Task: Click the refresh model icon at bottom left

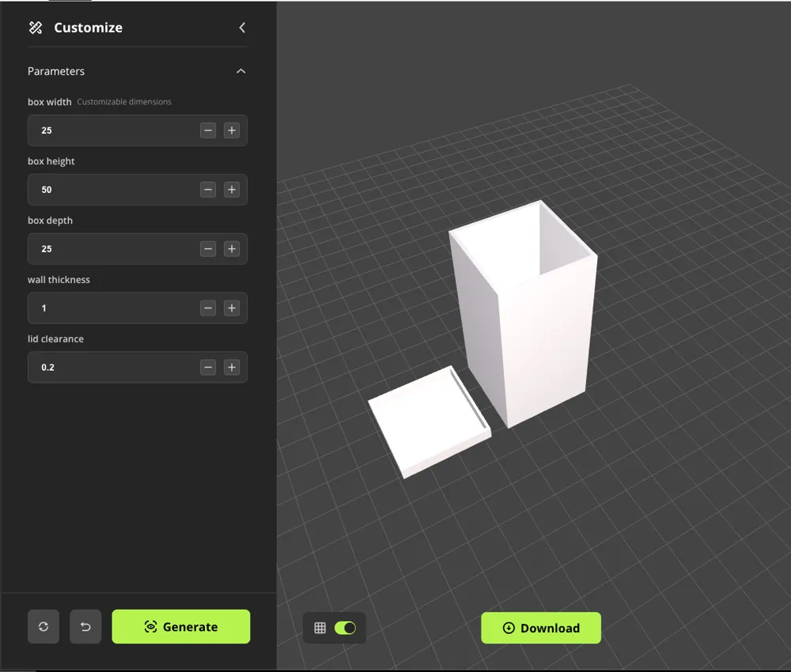Action: (44, 626)
